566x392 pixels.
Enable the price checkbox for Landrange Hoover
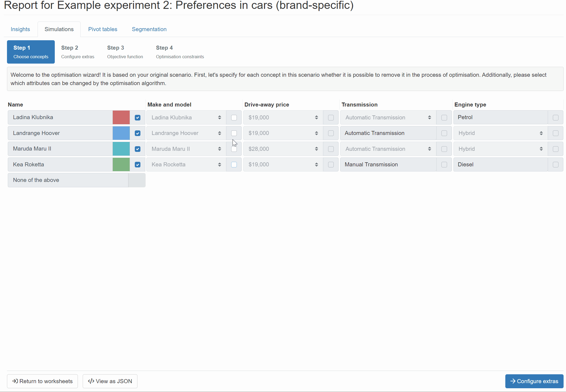[331, 133]
